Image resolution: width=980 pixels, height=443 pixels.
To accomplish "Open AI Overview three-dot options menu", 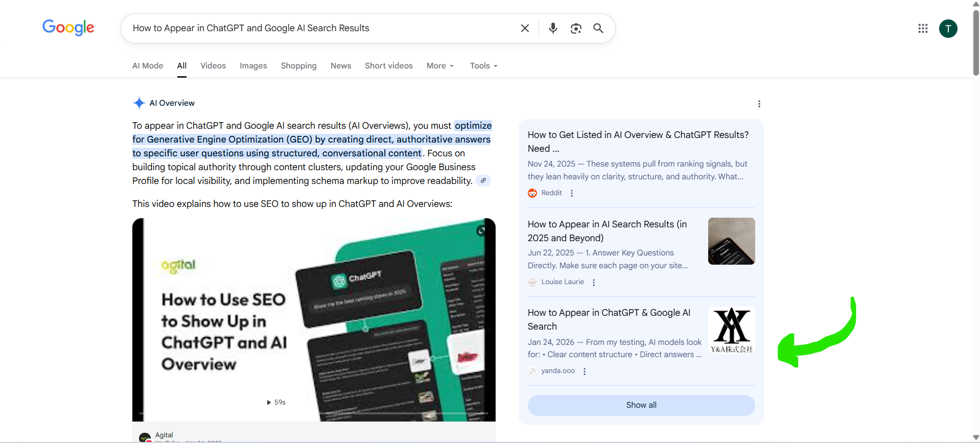I will pyautogui.click(x=759, y=104).
